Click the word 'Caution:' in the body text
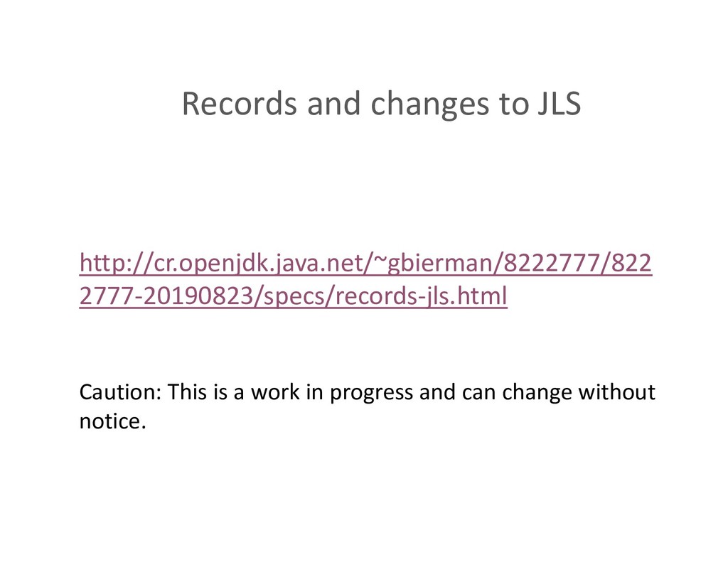728x562 pixels. 119,391
